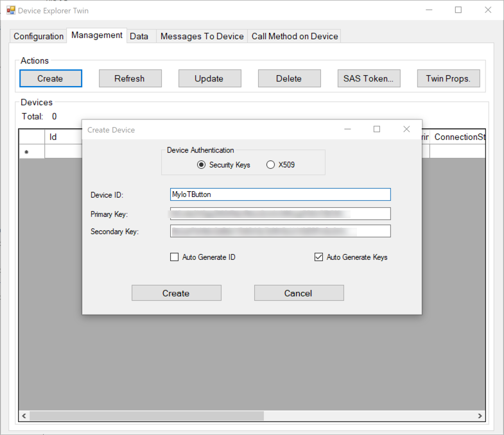Enable the Auto Generate ID checkbox
The width and height of the screenshot is (504, 435).
[x=174, y=257]
